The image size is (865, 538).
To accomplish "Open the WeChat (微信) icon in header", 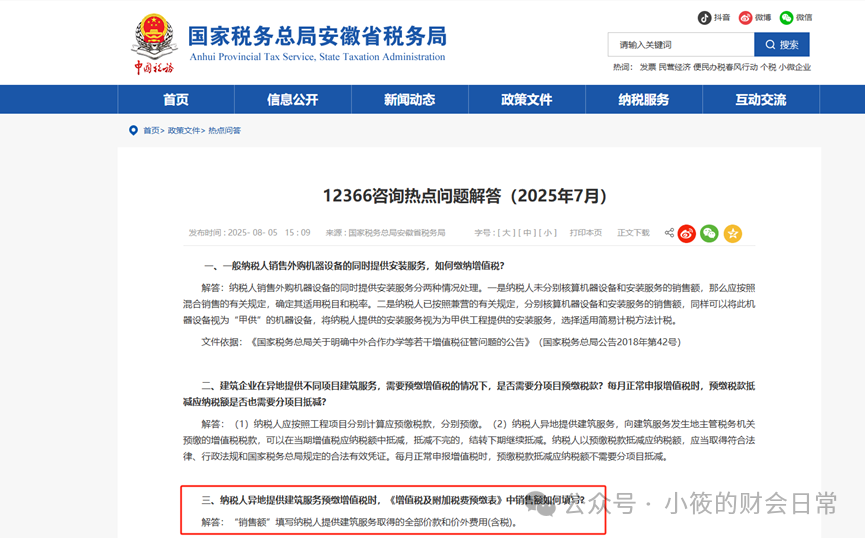I will (x=786, y=18).
